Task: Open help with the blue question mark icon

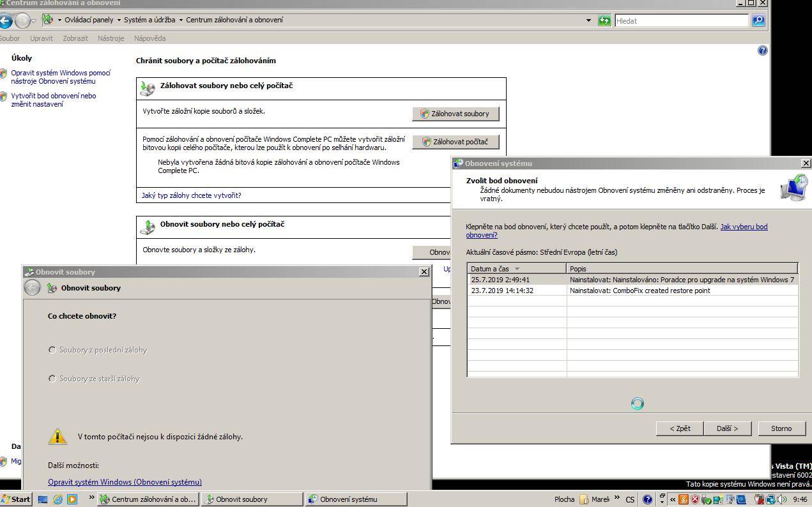Action: [x=762, y=50]
